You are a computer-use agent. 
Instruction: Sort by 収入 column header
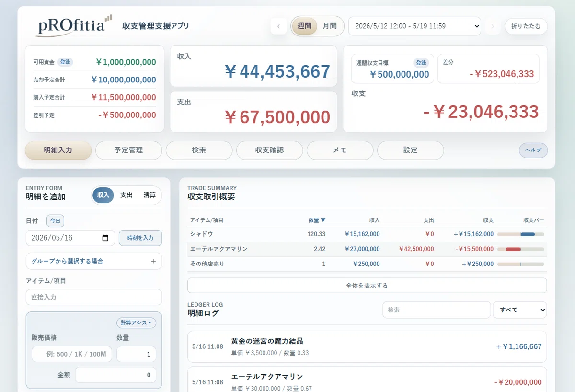point(374,220)
